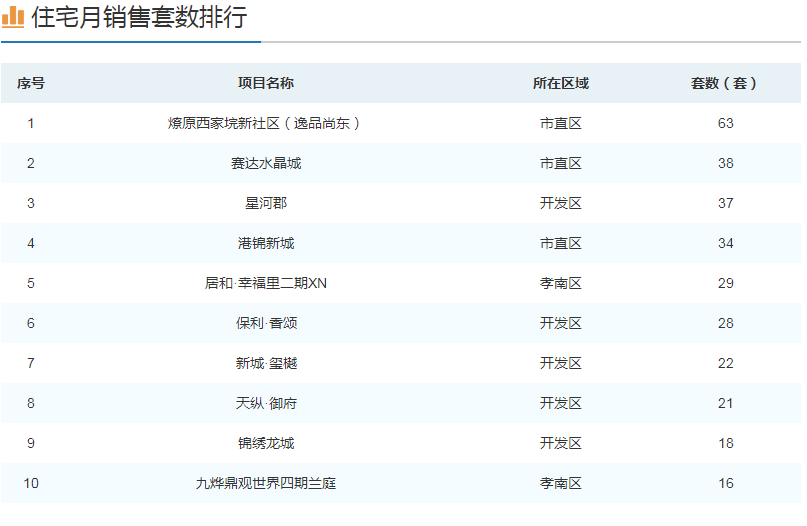The width and height of the screenshot is (807, 526).
Task: Open 九烨鼎观世界四期兰庭 project entry
Action: tap(265, 483)
